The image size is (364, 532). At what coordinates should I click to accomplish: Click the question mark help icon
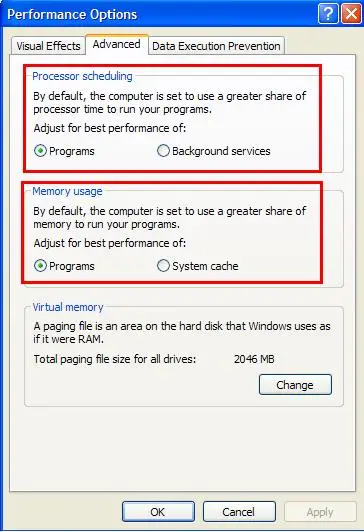pyautogui.click(x=328, y=14)
